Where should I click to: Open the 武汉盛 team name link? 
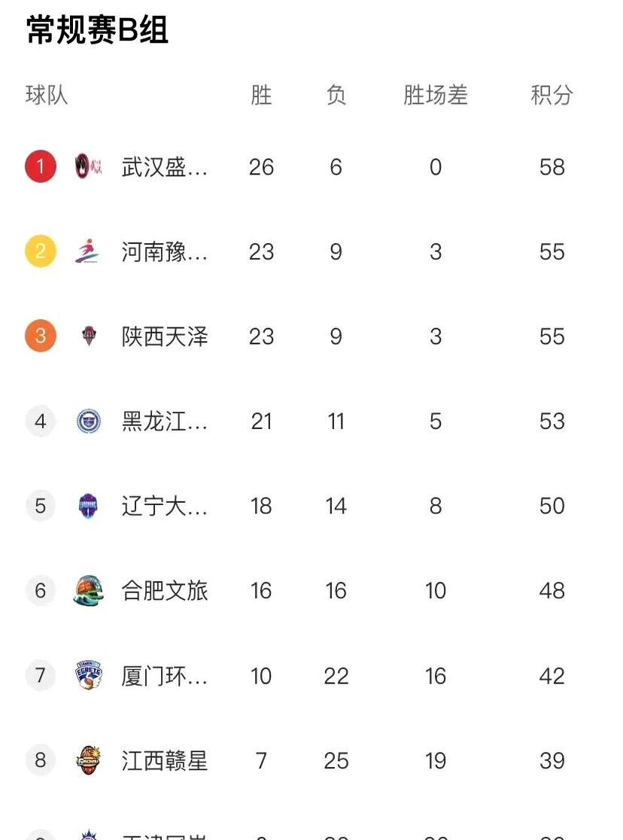click(165, 167)
